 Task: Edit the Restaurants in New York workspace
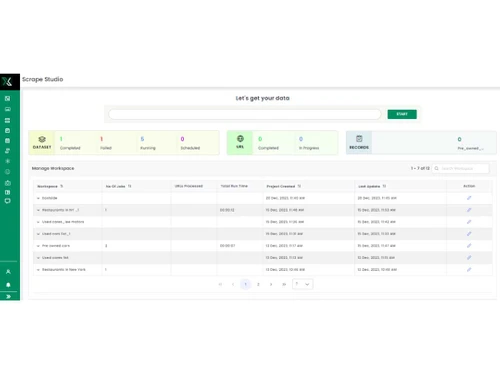click(x=469, y=269)
